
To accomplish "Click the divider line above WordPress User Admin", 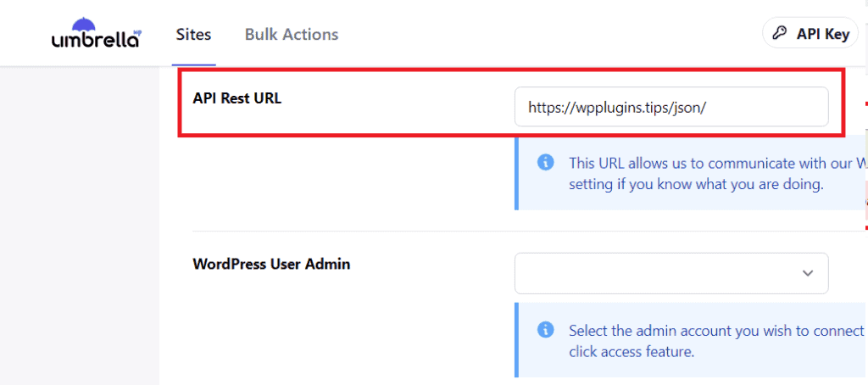I will coord(530,231).
